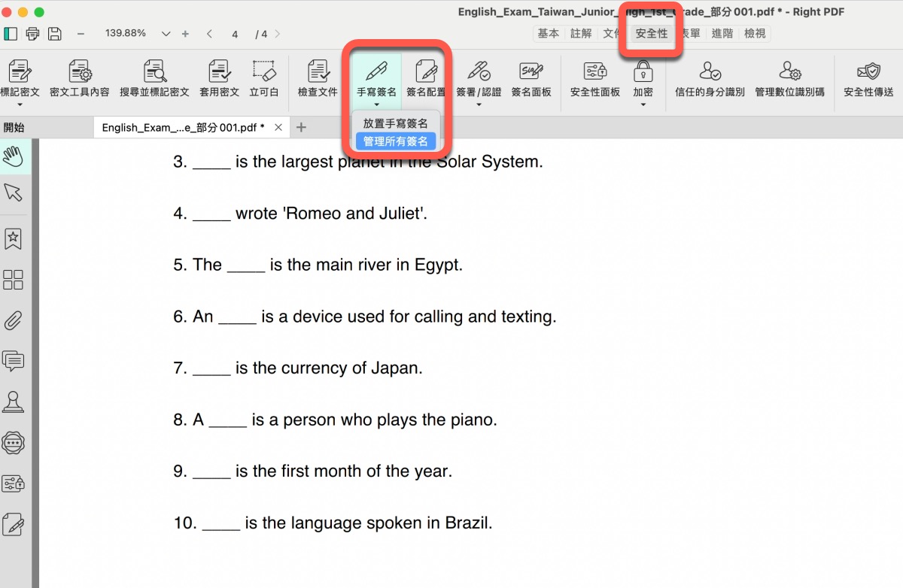Image resolution: width=903 pixels, height=588 pixels.
Task: Toggle the sidebar panel layout icon
Action: (x=11, y=34)
